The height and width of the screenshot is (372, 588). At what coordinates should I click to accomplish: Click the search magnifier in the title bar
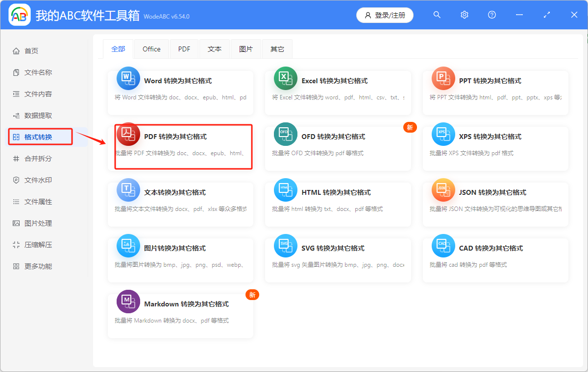(x=437, y=15)
